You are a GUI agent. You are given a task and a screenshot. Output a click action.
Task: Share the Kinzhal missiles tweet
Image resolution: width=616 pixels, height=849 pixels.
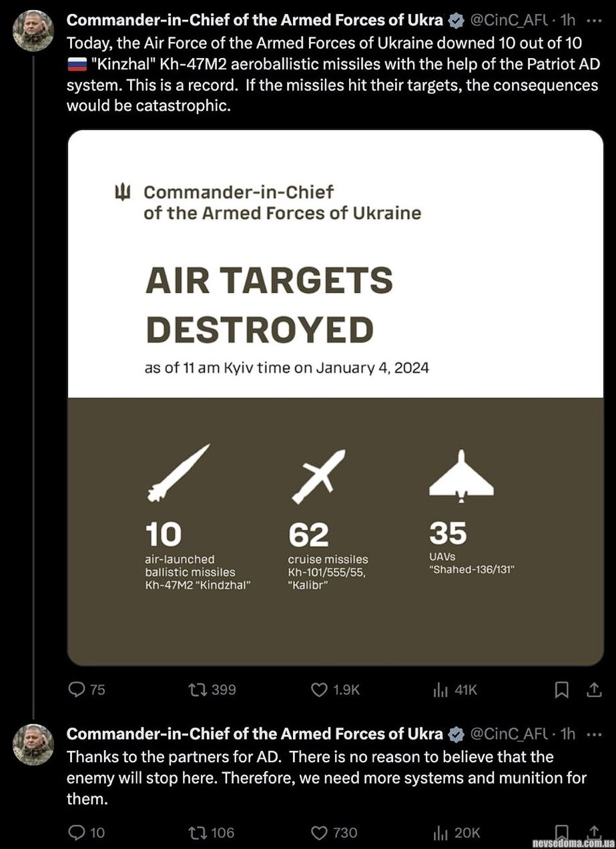594,689
